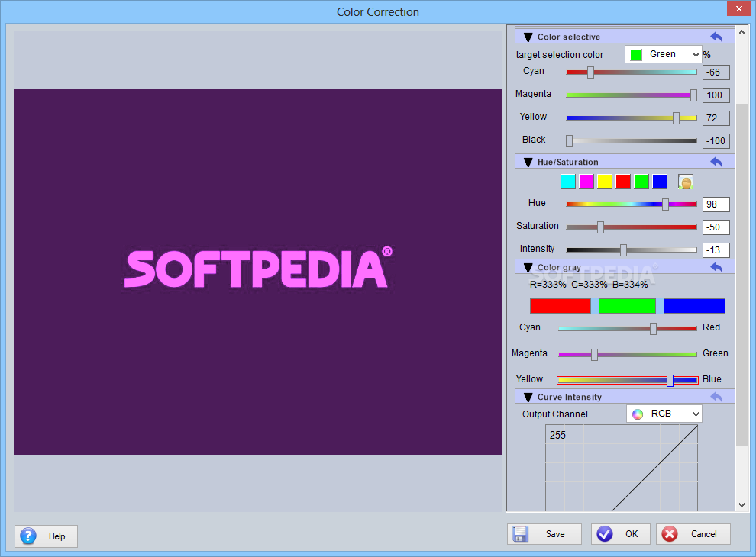Click the Magenta selective color slider
The height and width of the screenshot is (557, 756).
(632, 95)
